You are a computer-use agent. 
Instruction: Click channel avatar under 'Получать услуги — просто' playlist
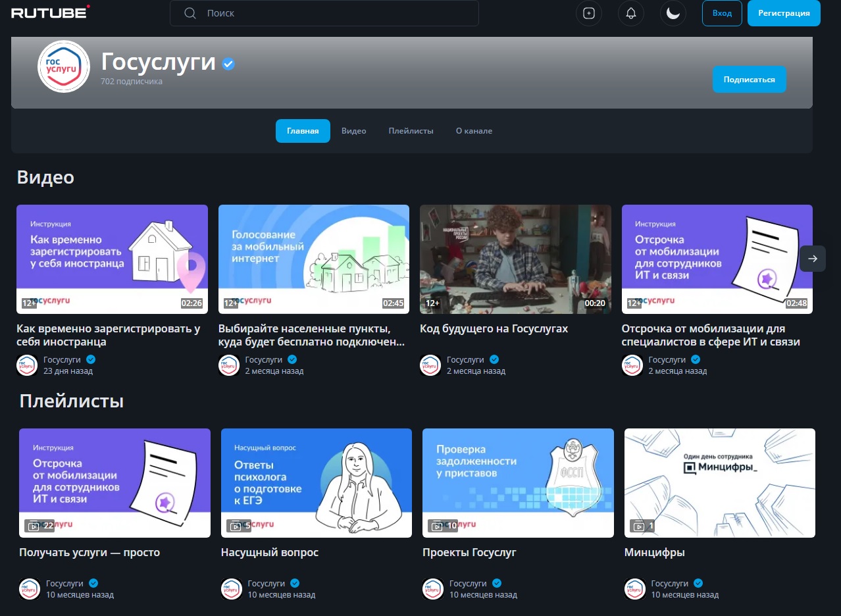coord(30,589)
